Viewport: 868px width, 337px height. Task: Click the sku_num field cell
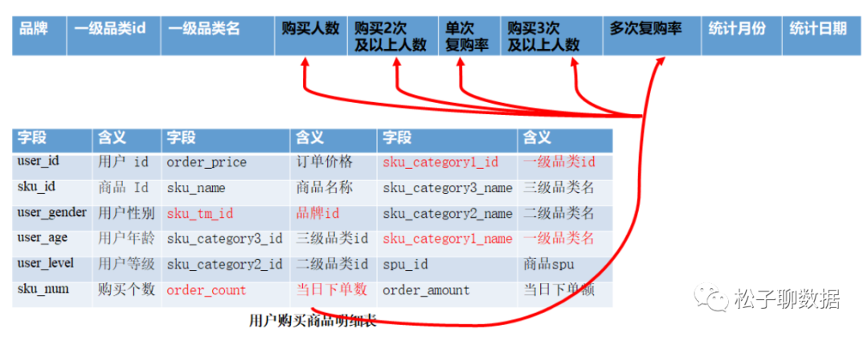click(52, 294)
